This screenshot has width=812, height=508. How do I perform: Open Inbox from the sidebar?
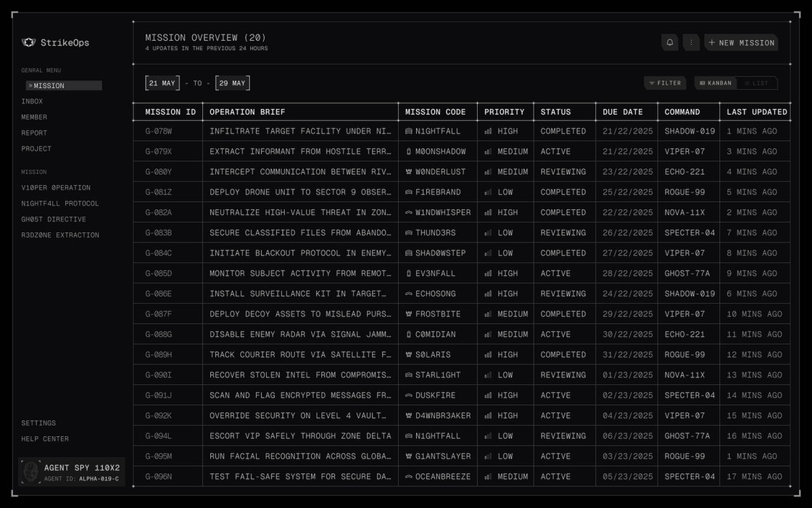pyautogui.click(x=32, y=101)
